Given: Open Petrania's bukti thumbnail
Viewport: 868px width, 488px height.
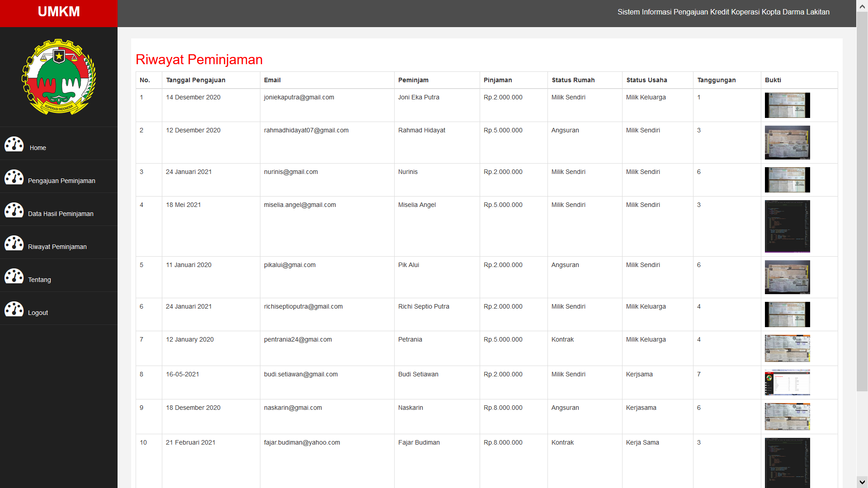Looking at the screenshot, I should coord(787,348).
